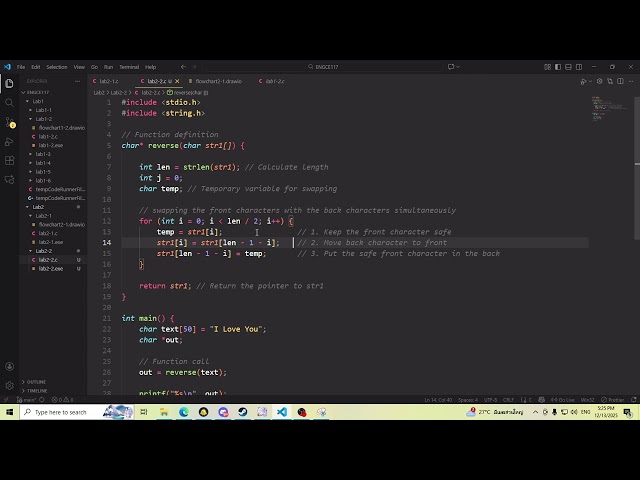
Task: Open the Extensions view
Action: coord(9,160)
